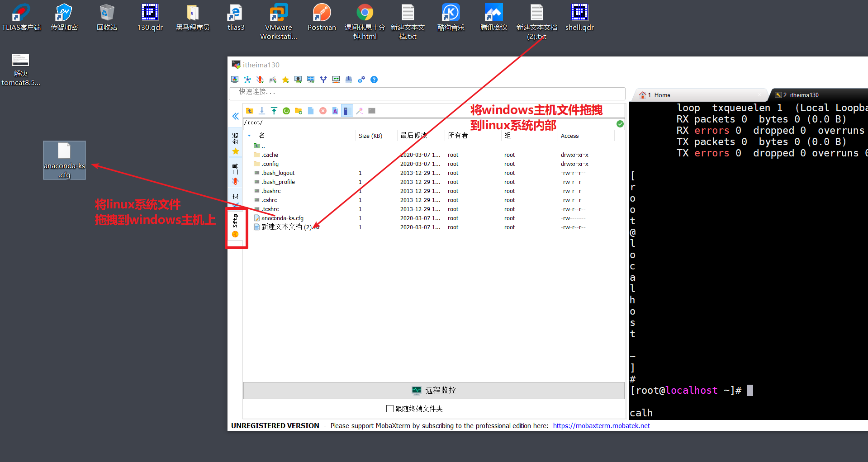Switch to the 宏 macros side tab

[235, 198]
